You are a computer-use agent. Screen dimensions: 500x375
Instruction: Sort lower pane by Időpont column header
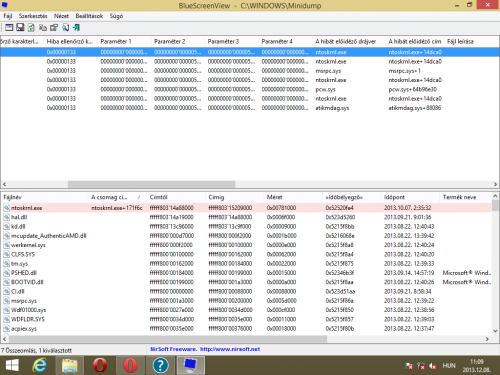pos(411,197)
